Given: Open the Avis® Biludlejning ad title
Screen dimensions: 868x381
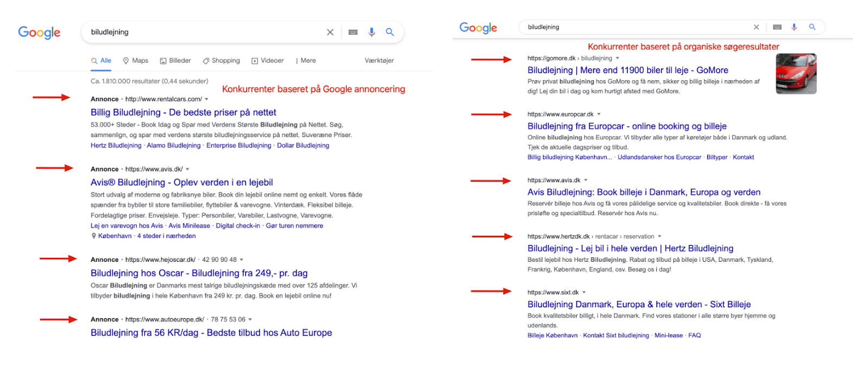Looking at the screenshot, I should 182,183.
